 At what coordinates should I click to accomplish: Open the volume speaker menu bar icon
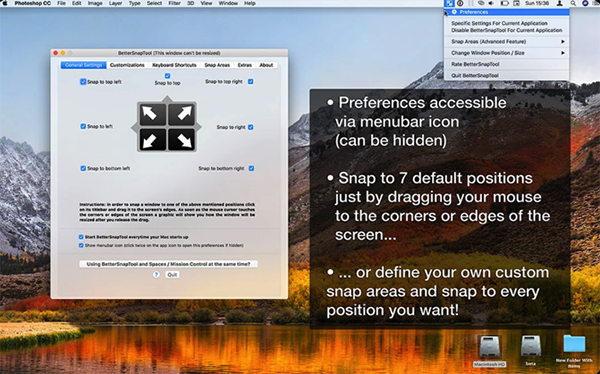point(491,3)
